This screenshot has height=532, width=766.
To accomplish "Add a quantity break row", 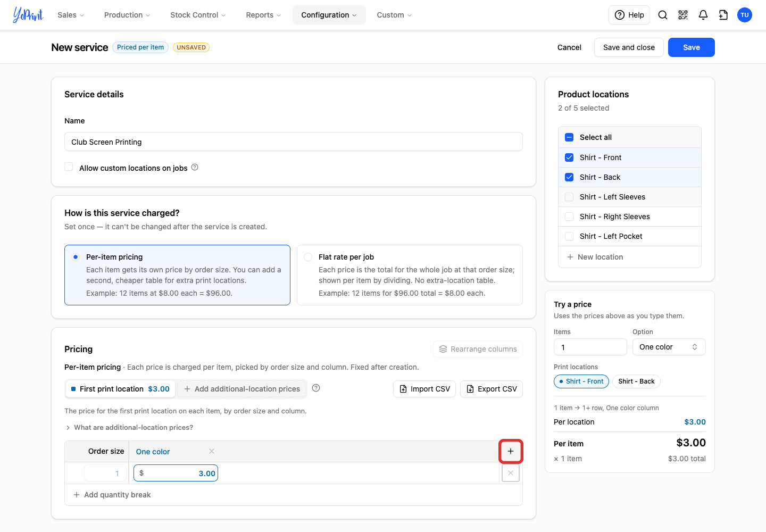I will tap(112, 495).
